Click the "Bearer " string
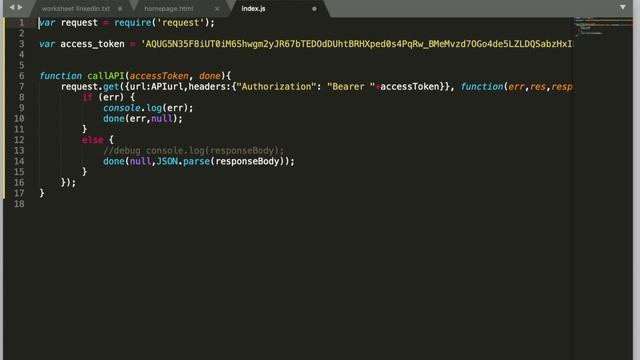Screen dimensions: 640x360 tap(351, 87)
